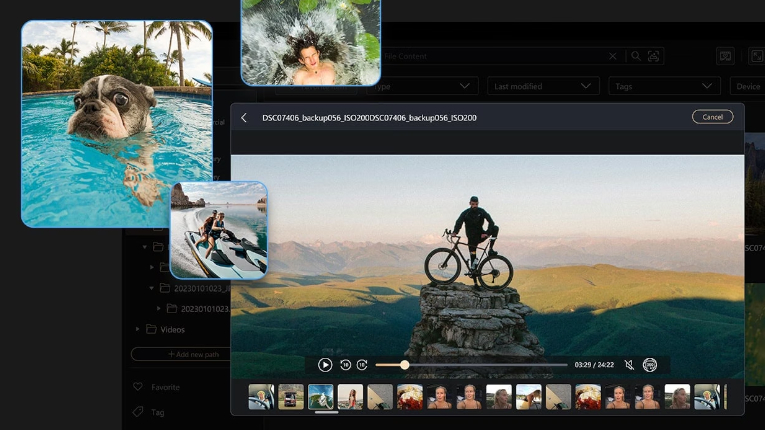Screen dimensions: 768x432
Task: Select the highlighted 360 landscape filmstrip thumbnail
Action: coord(322,398)
